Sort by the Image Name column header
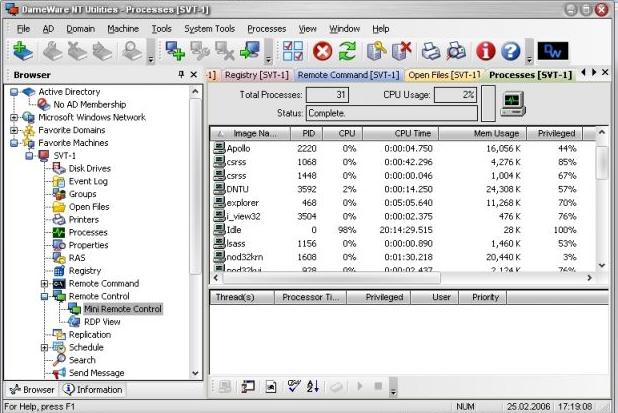 250,134
